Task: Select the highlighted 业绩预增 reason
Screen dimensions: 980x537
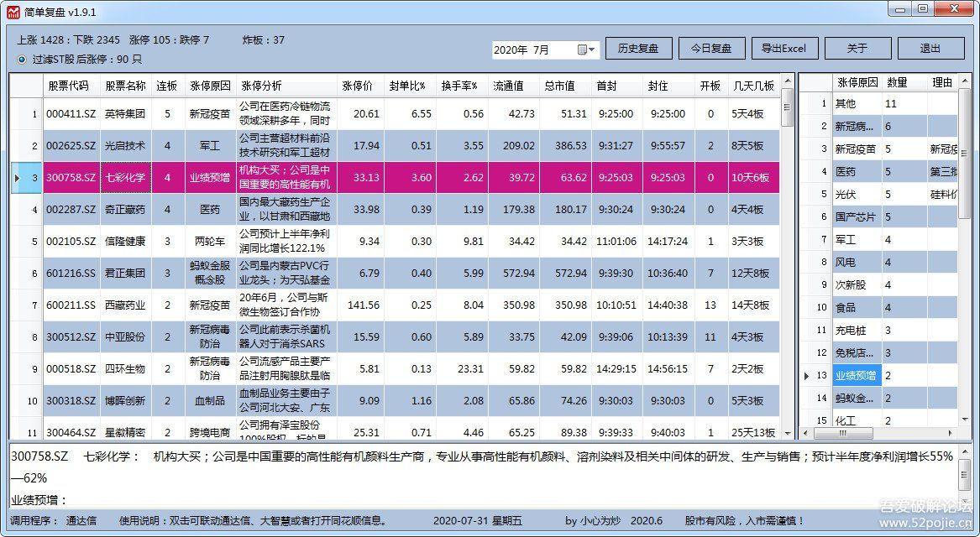Action: 857,375
